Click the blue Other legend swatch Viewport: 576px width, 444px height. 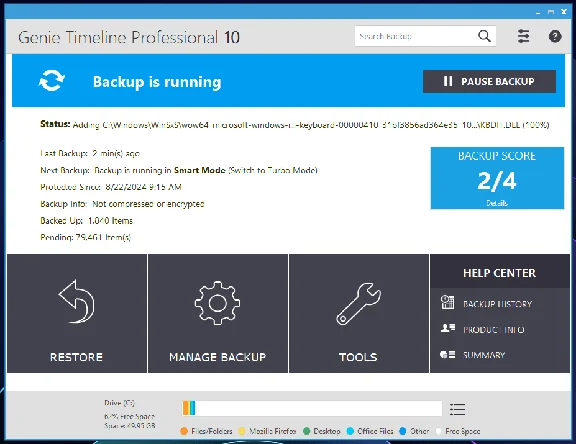pos(403,431)
